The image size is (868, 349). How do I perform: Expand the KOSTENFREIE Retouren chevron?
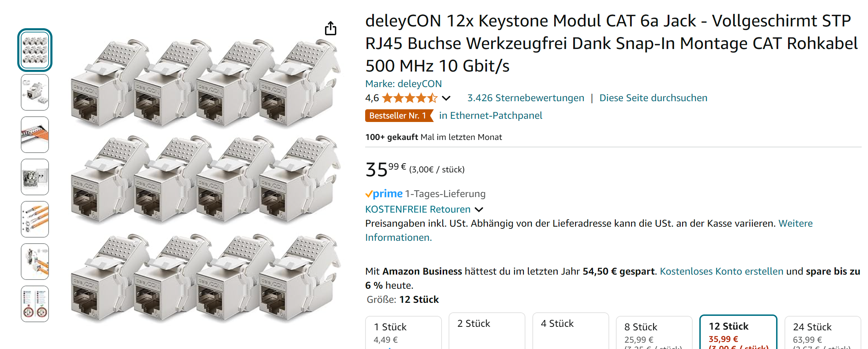[479, 210]
